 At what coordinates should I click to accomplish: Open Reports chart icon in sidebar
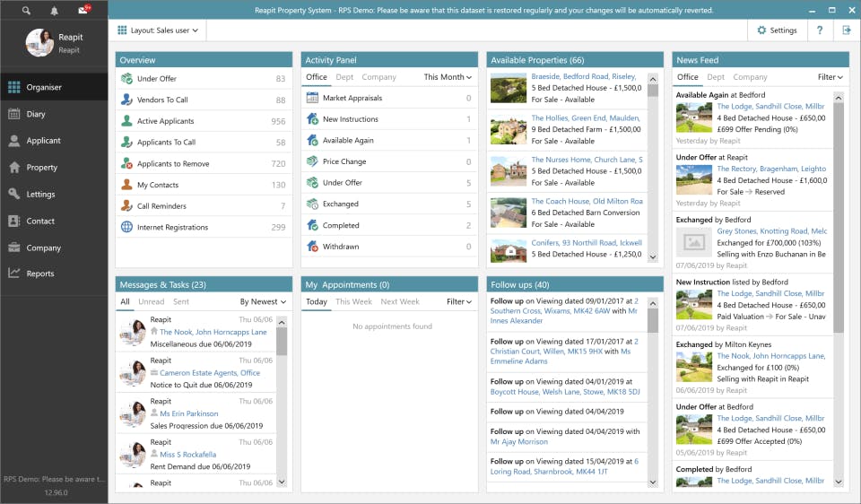click(14, 273)
